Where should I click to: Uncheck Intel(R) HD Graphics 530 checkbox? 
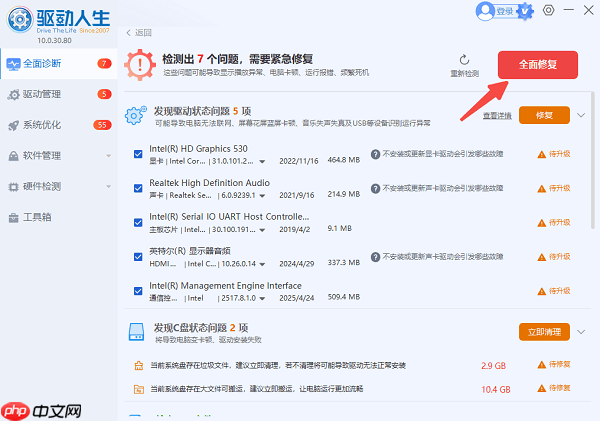tap(138, 154)
